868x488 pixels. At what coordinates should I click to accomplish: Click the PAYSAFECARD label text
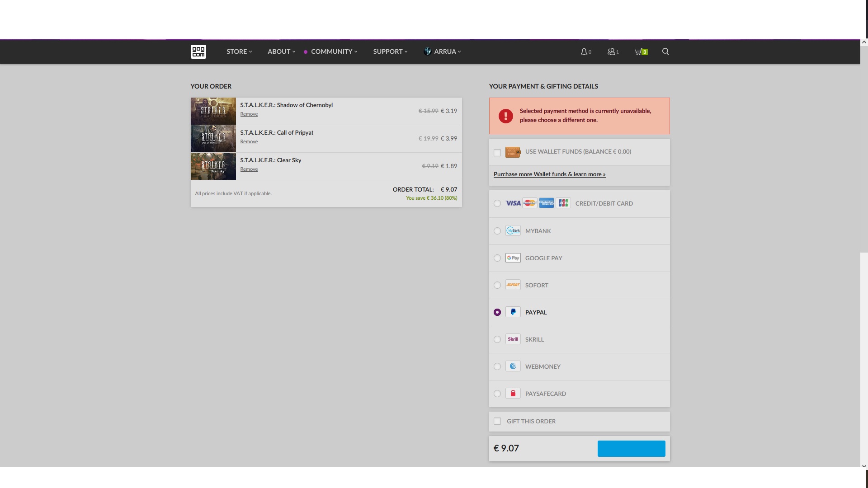(x=546, y=394)
